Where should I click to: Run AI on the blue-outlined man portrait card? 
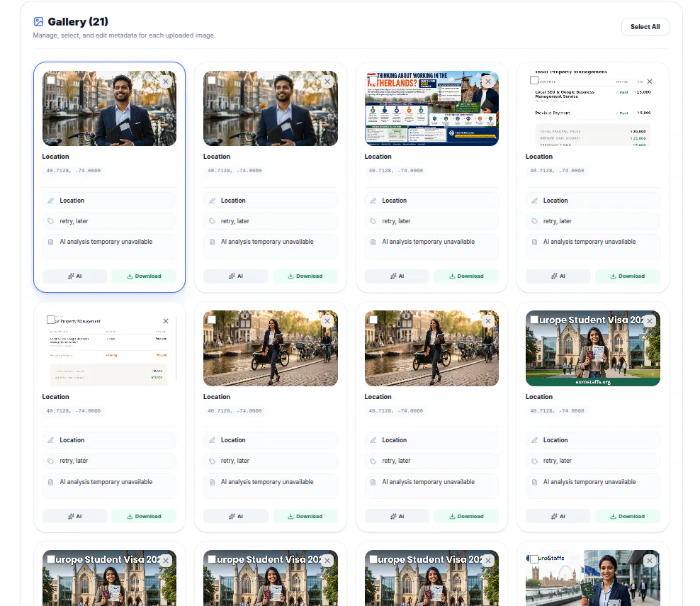click(x=74, y=276)
